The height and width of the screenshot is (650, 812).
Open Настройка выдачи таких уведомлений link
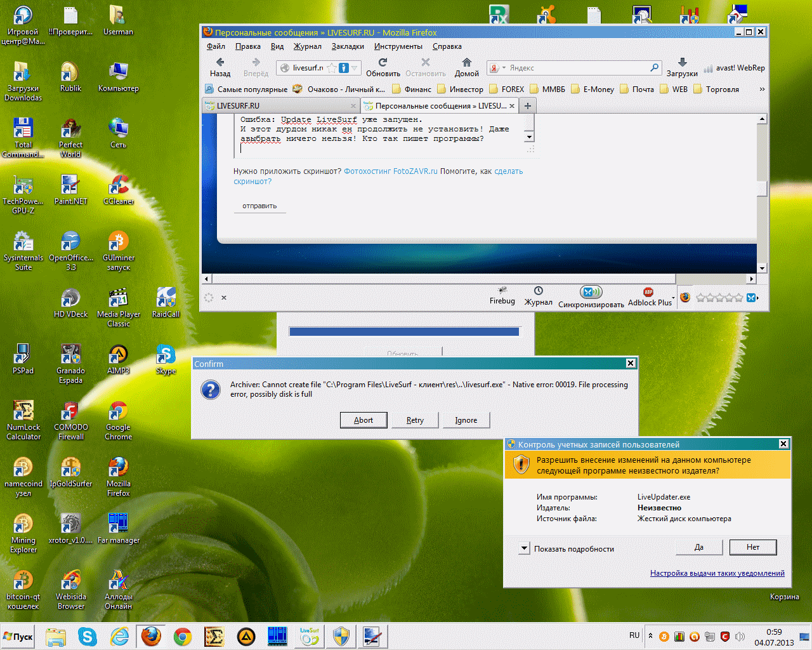point(717,573)
